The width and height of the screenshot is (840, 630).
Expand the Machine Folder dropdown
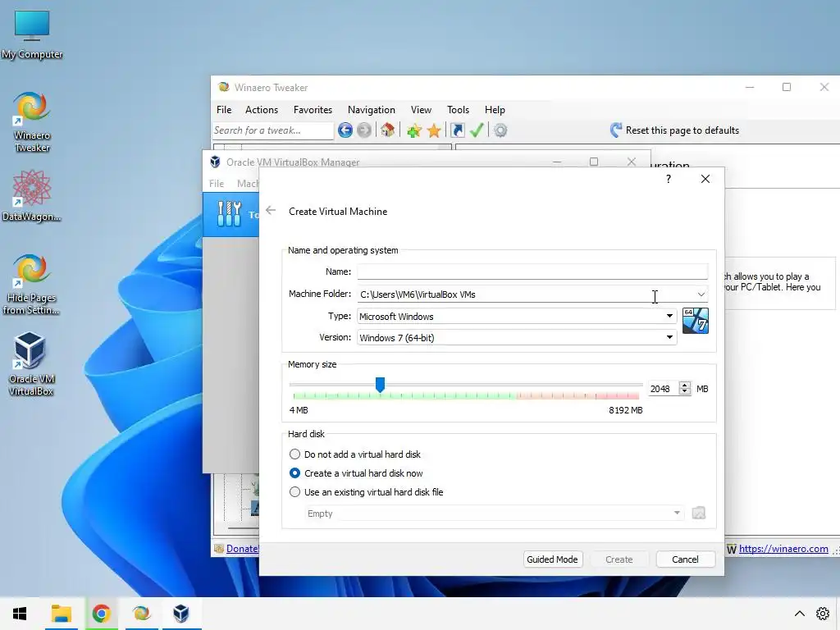tap(701, 294)
